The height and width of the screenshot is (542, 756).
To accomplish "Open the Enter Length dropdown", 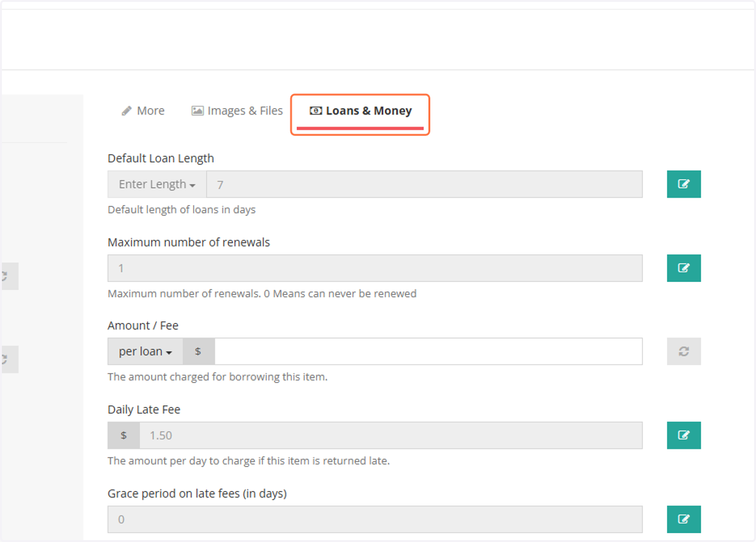I will coord(157,184).
